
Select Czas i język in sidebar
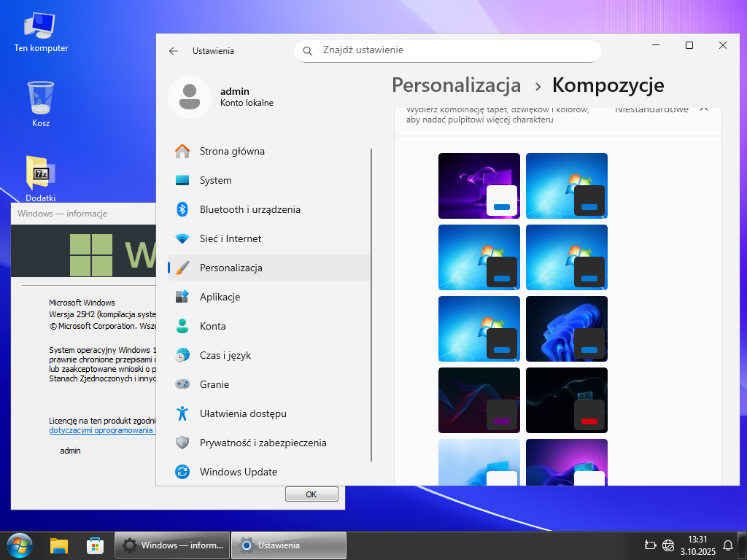(x=225, y=355)
